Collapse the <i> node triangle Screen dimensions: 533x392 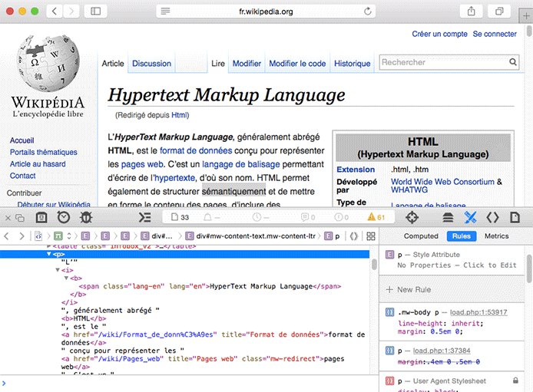click(58, 270)
